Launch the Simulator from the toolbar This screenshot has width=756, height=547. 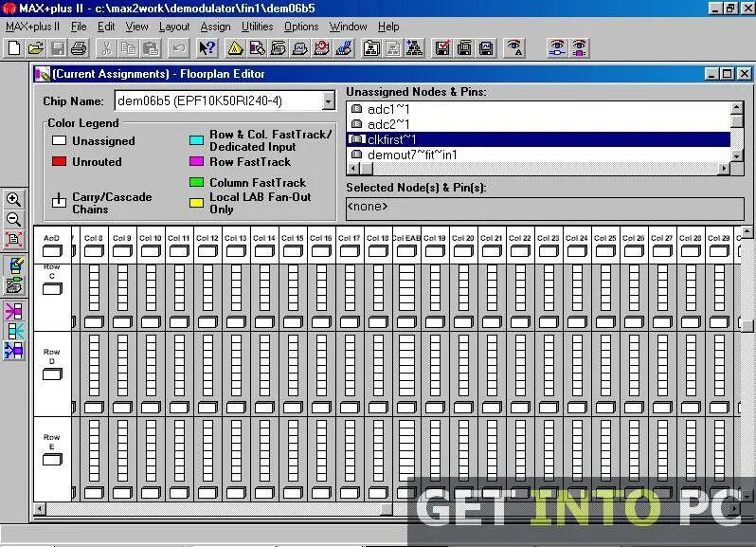[x=300, y=48]
